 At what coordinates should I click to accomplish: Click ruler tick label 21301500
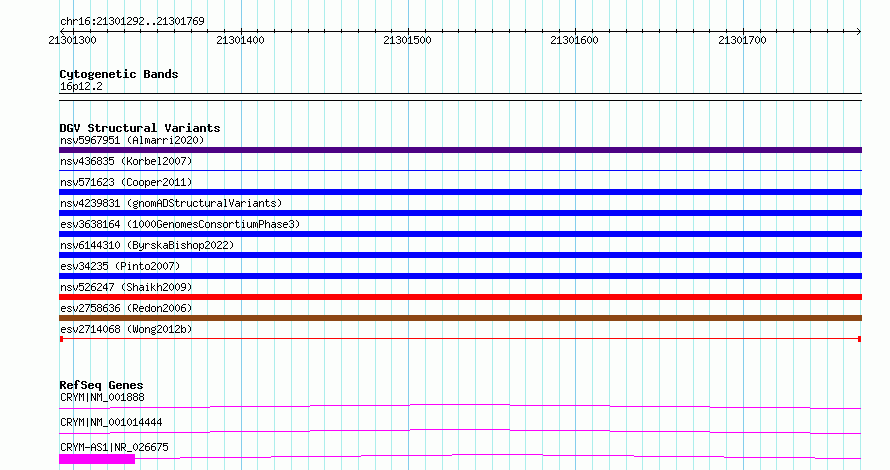click(x=408, y=40)
